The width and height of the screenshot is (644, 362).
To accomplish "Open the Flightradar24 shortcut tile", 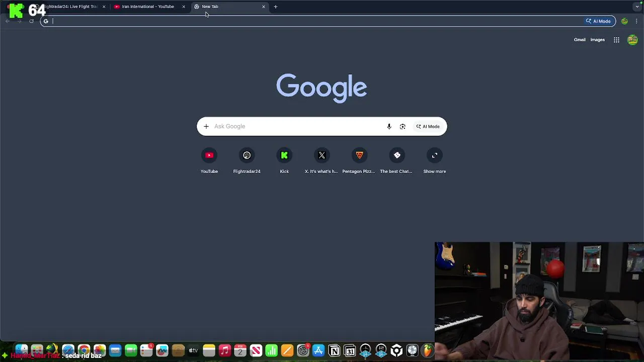I will [247, 161].
